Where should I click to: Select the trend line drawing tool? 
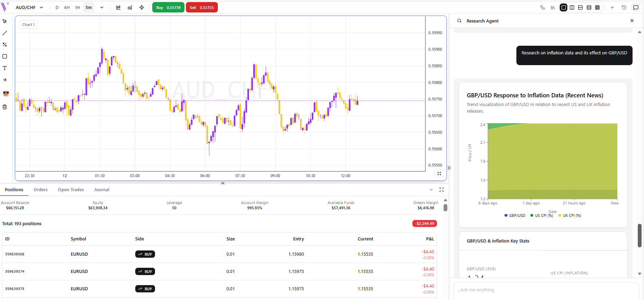pos(5,33)
